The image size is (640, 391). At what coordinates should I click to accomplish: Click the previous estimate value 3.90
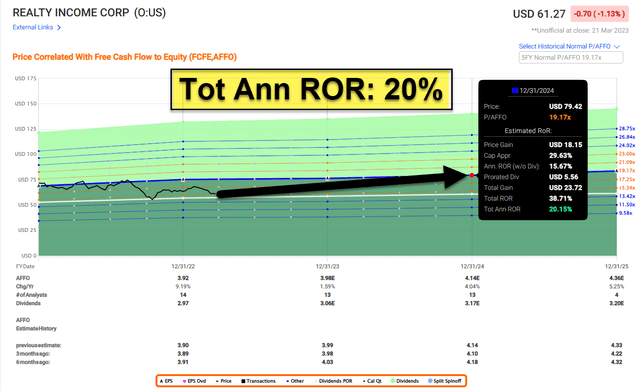(183, 345)
